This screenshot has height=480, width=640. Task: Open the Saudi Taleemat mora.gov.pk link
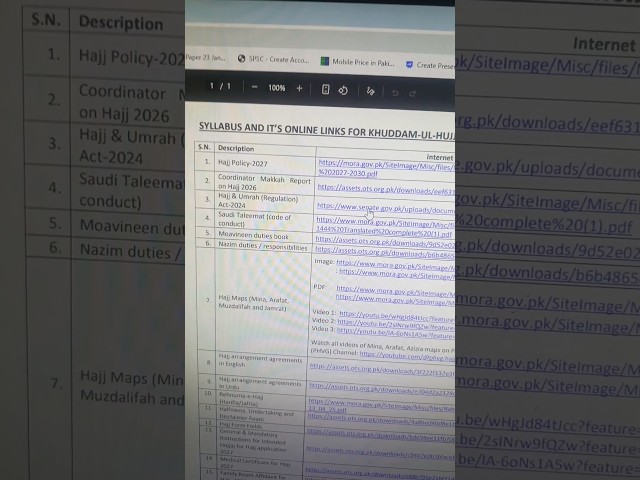(x=384, y=227)
